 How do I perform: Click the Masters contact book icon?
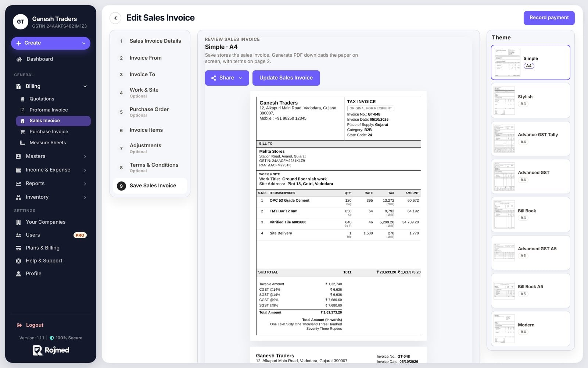pos(18,156)
